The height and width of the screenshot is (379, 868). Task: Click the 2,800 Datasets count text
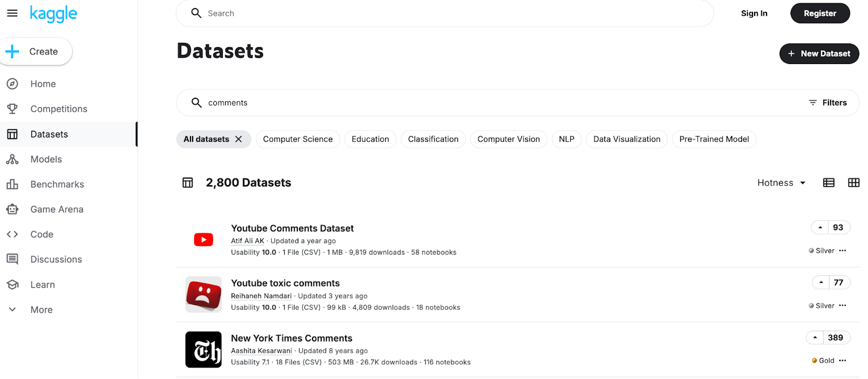pyautogui.click(x=248, y=183)
